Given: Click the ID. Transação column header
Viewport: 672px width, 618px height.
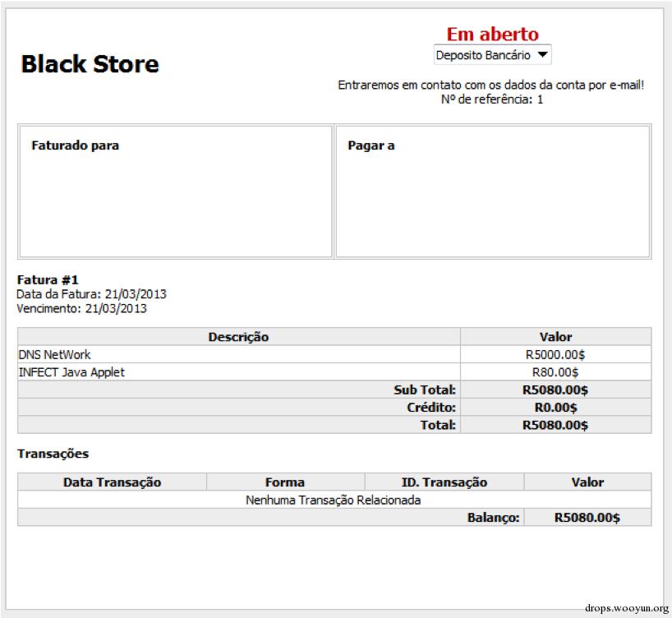Looking at the screenshot, I should [444, 482].
